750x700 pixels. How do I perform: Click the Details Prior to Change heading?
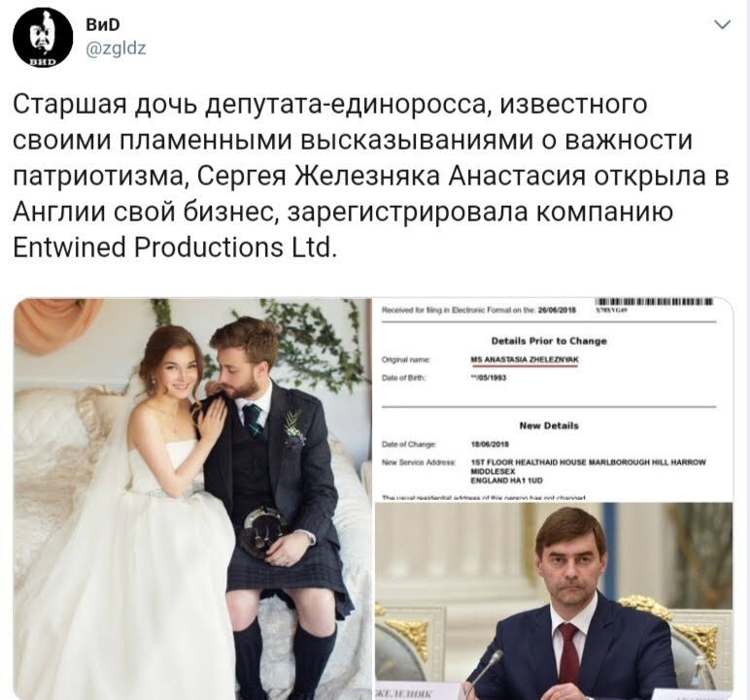(549, 341)
